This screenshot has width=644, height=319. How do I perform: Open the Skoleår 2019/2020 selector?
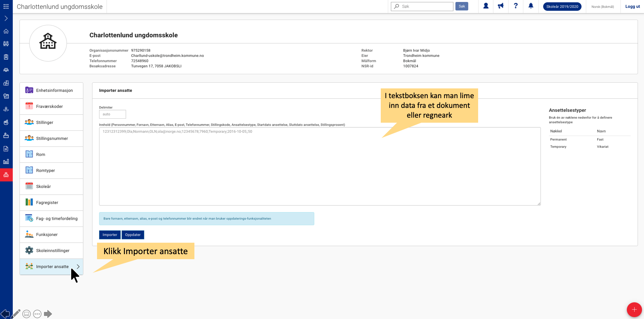click(562, 6)
